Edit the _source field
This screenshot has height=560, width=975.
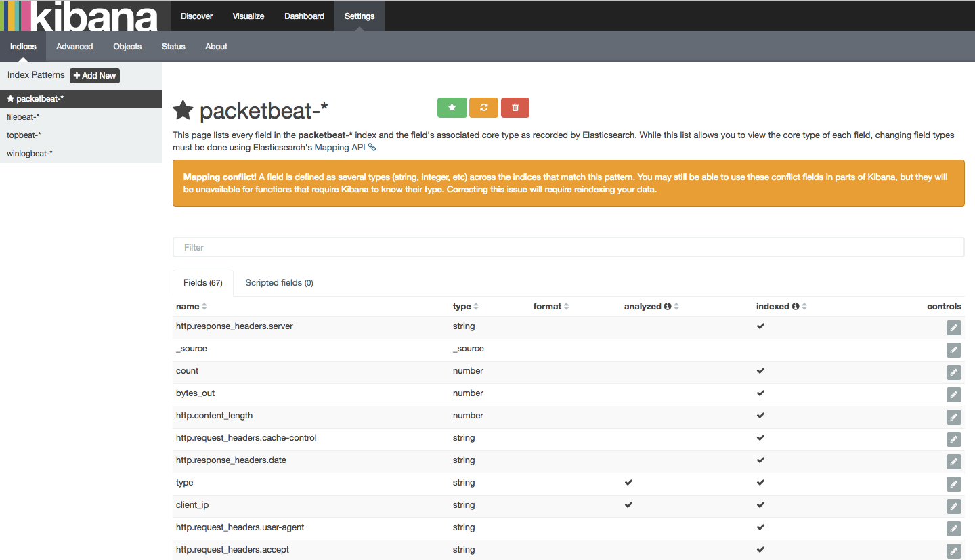tap(953, 350)
